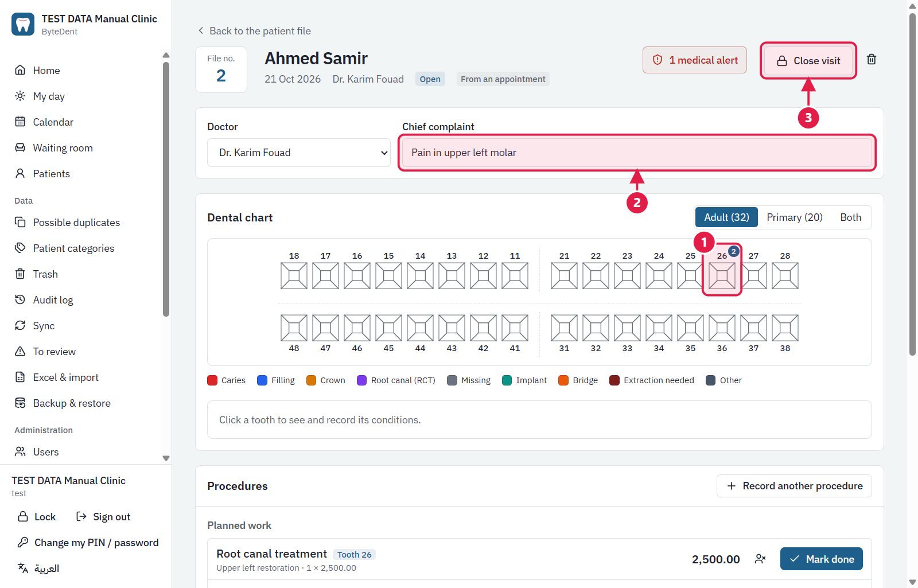Open Change my PIN / password
The image size is (918, 588).
click(88, 543)
